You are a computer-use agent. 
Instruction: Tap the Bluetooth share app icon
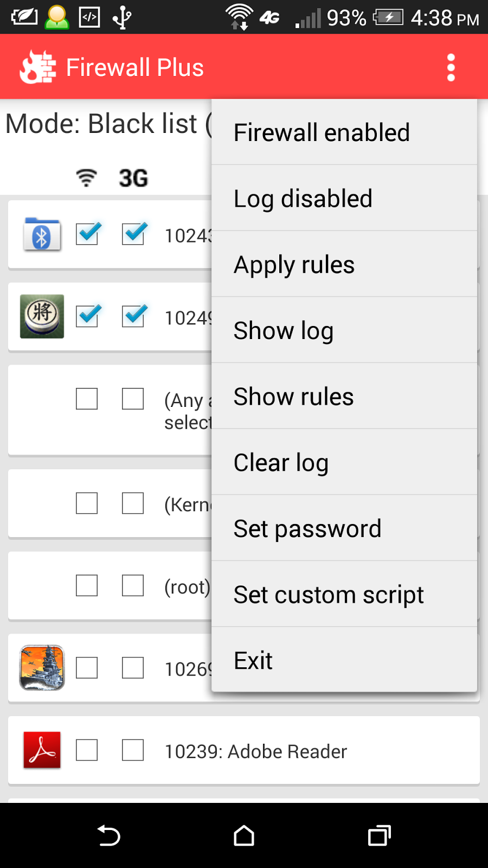coord(42,234)
